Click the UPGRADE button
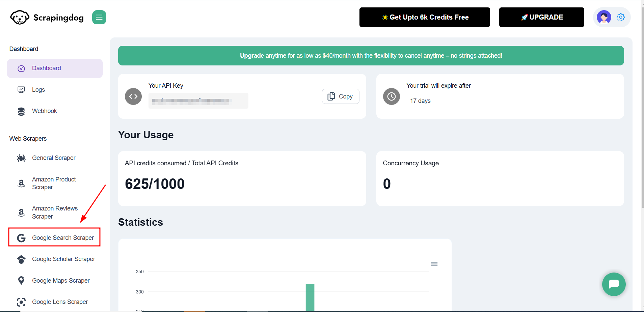 pyautogui.click(x=541, y=17)
